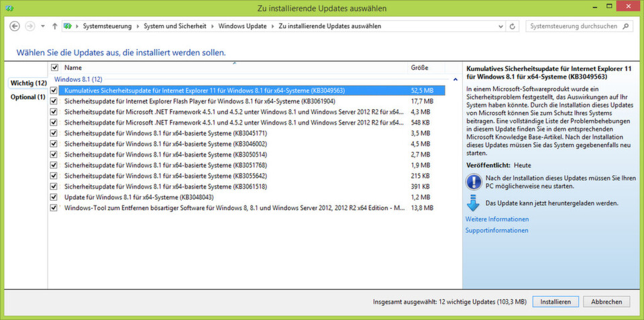Screen dimensions: 644x320
Task: Open the address bar history dropdown
Action: tap(500, 26)
